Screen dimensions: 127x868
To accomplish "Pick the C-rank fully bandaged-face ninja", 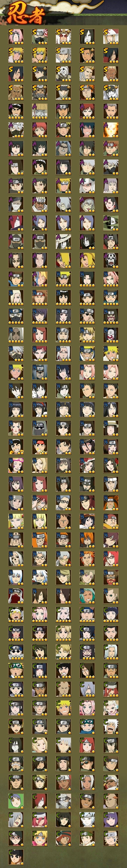I will pyautogui.click(x=63, y=801).
